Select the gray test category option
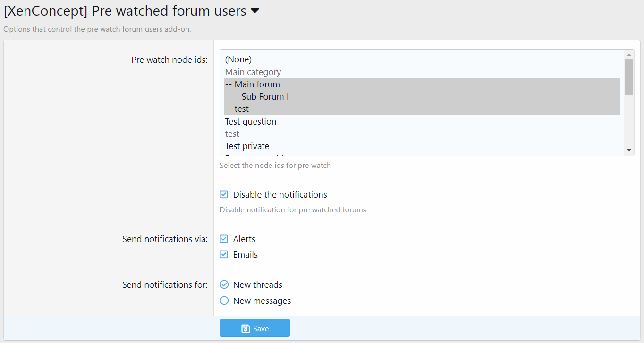 coord(422,134)
